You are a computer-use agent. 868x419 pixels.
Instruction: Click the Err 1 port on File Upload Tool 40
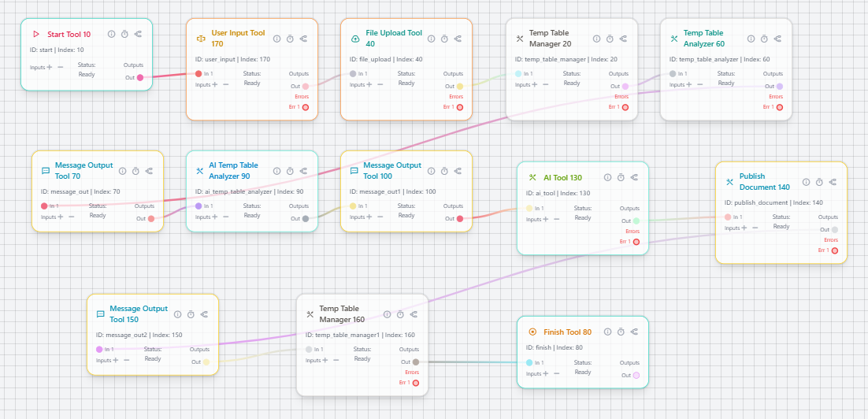(x=460, y=107)
